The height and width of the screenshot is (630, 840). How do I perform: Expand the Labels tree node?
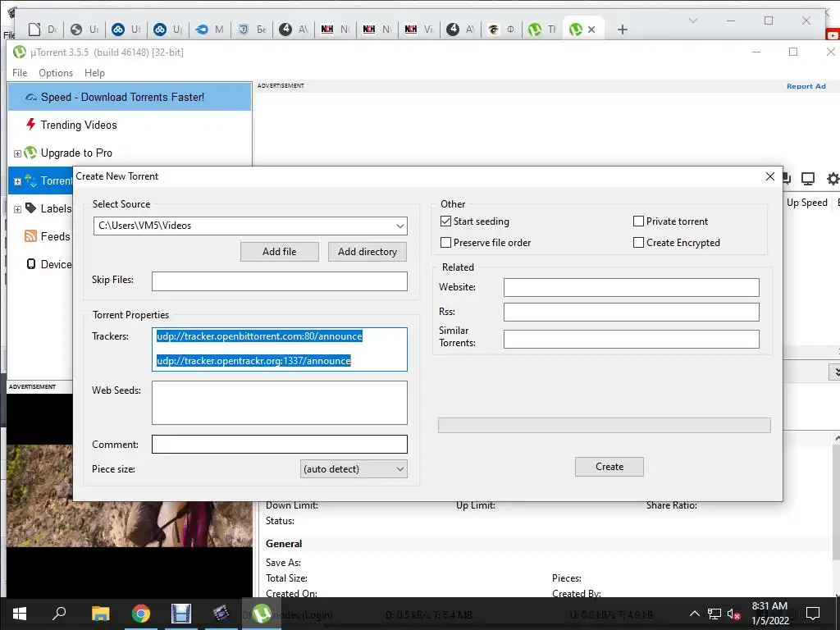click(x=17, y=209)
